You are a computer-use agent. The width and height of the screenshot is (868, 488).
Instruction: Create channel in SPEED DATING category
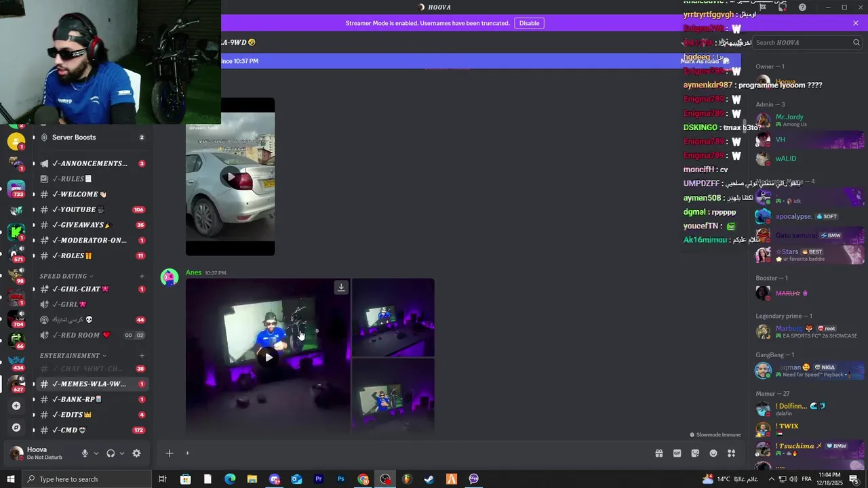click(x=142, y=276)
